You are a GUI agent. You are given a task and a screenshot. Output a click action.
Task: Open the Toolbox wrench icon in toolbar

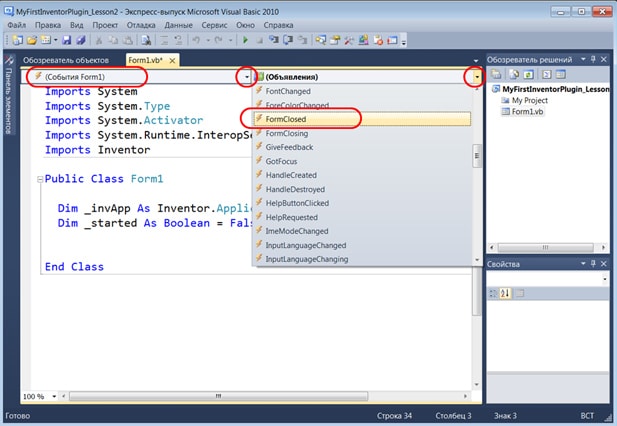[x=349, y=40]
